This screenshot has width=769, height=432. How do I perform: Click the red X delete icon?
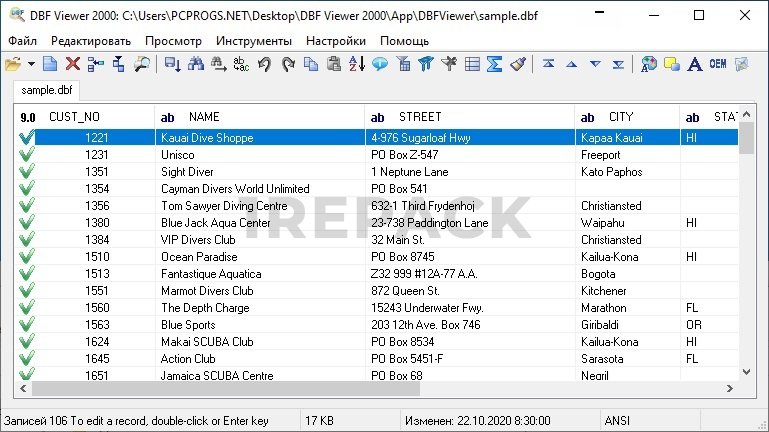pyautogui.click(x=73, y=64)
